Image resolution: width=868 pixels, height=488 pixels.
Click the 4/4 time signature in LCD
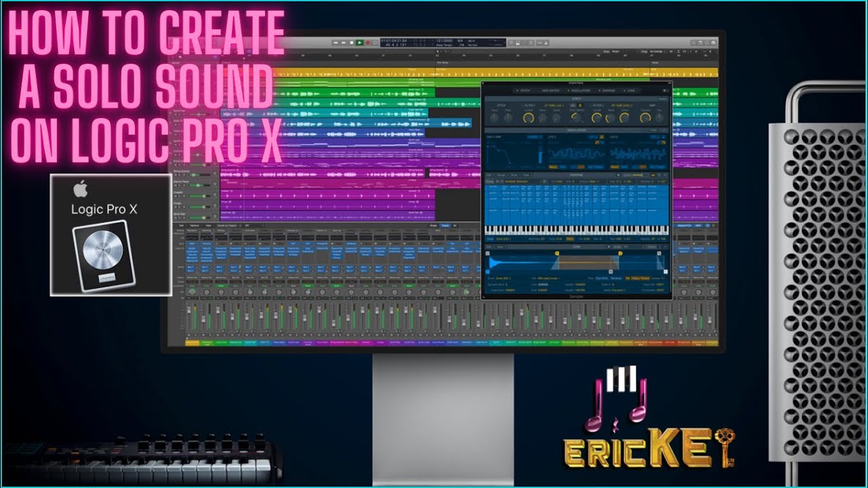460,40
